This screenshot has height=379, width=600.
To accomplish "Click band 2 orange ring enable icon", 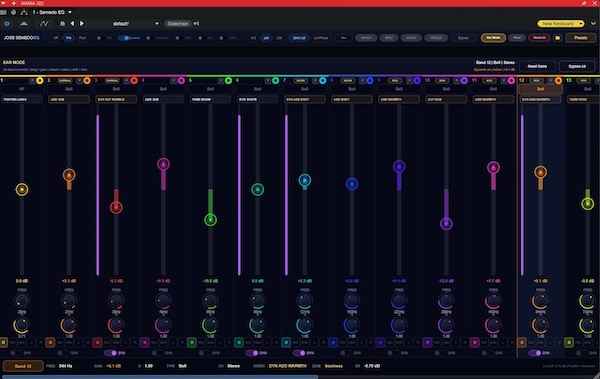I will click(x=87, y=80).
